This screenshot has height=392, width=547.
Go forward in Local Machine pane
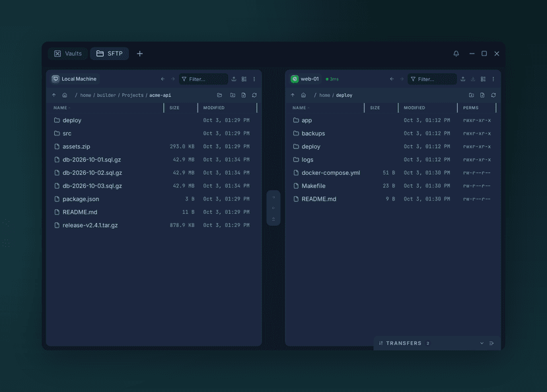pyautogui.click(x=172, y=79)
